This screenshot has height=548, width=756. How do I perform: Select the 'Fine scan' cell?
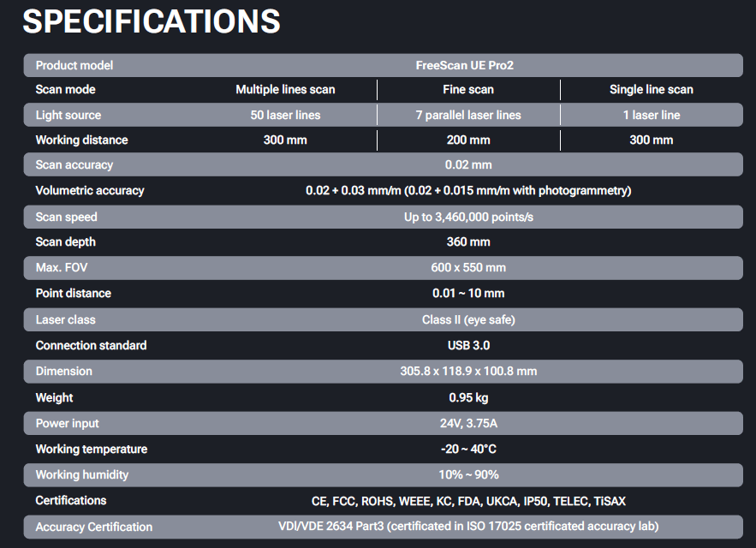468,89
